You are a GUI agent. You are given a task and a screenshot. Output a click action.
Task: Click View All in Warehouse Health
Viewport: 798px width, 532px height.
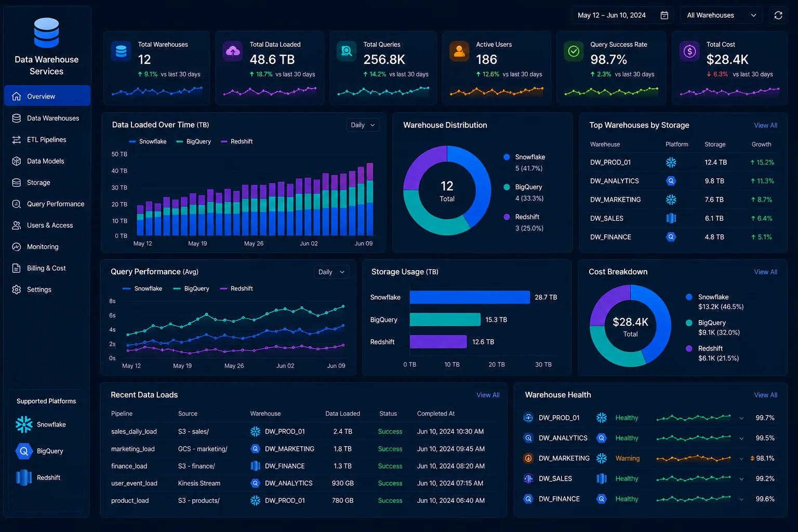[766, 395]
